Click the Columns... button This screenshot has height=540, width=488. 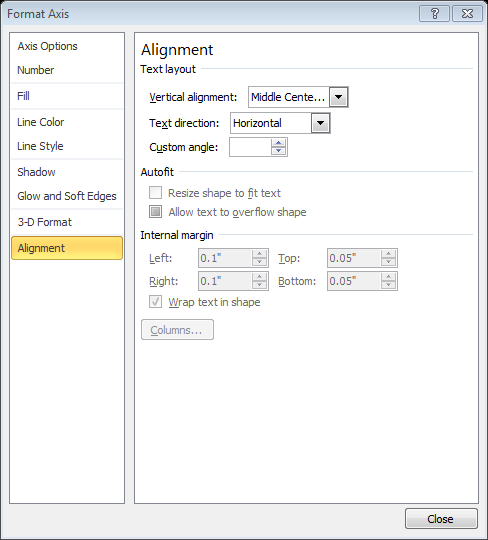[x=177, y=330]
